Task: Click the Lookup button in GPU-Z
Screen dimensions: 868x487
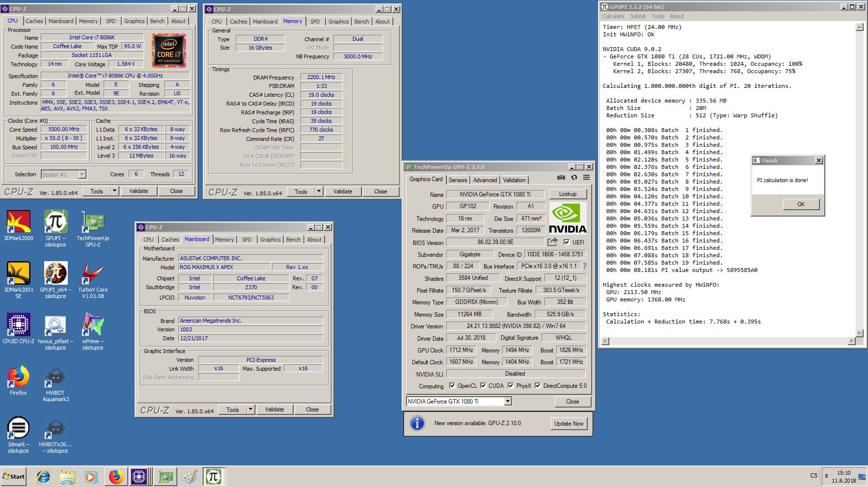Action: (568, 194)
